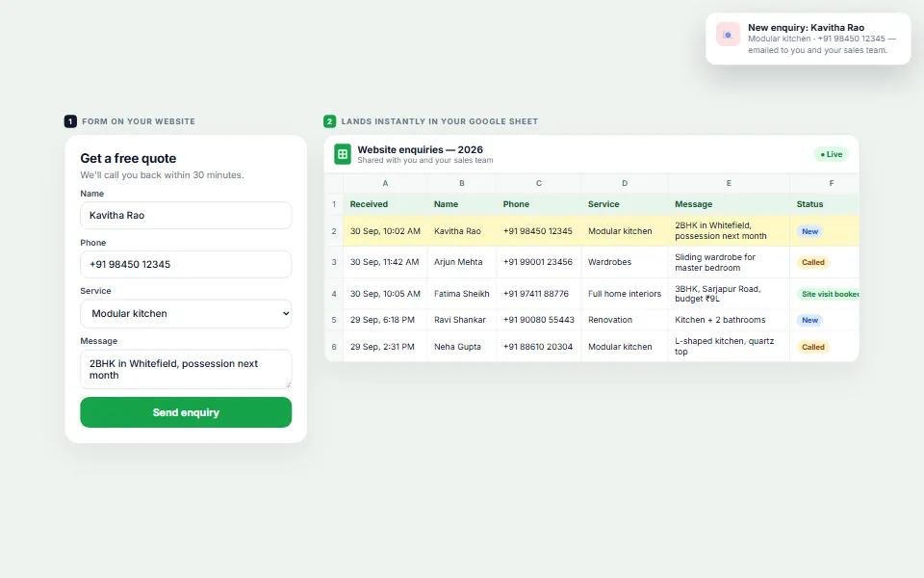
Task: Click the 'L-shaped kitchen, quartz top' cell
Action: click(x=729, y=347)
